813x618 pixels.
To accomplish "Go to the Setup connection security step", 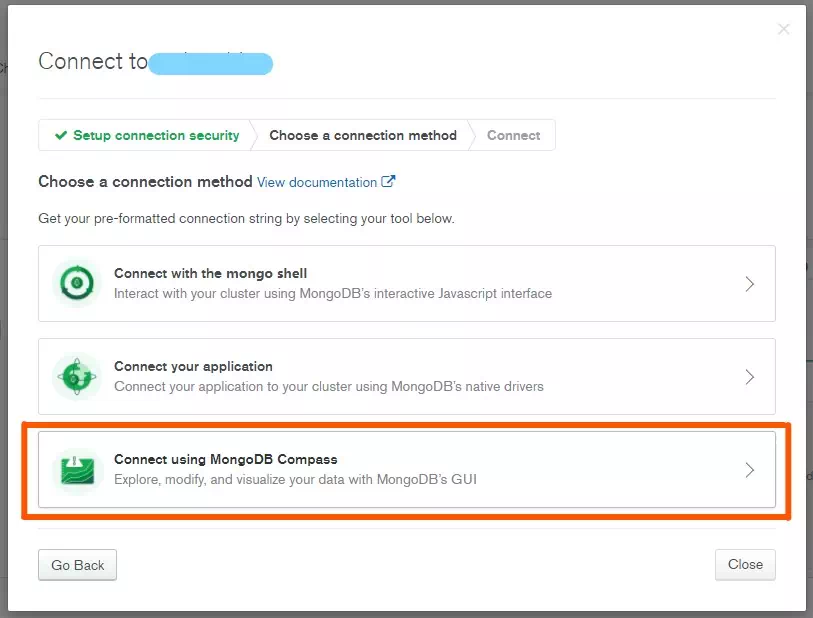I will click(x=147, y=135).
